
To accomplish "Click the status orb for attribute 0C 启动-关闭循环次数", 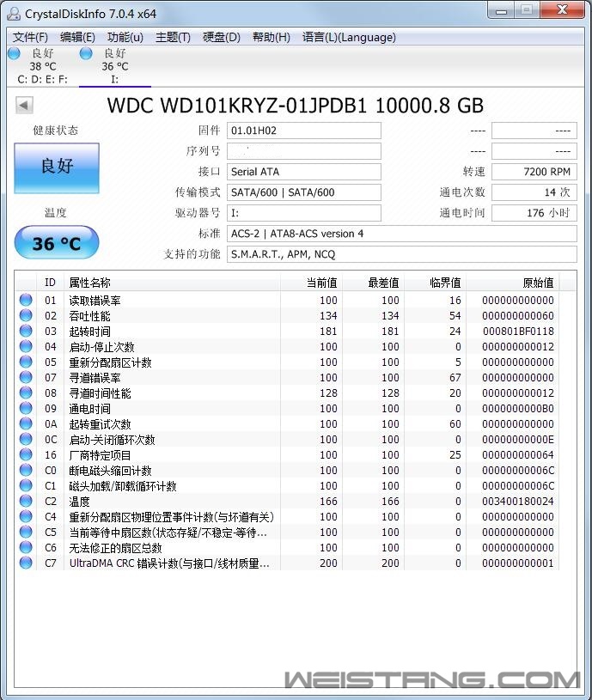I will (26, 439).
